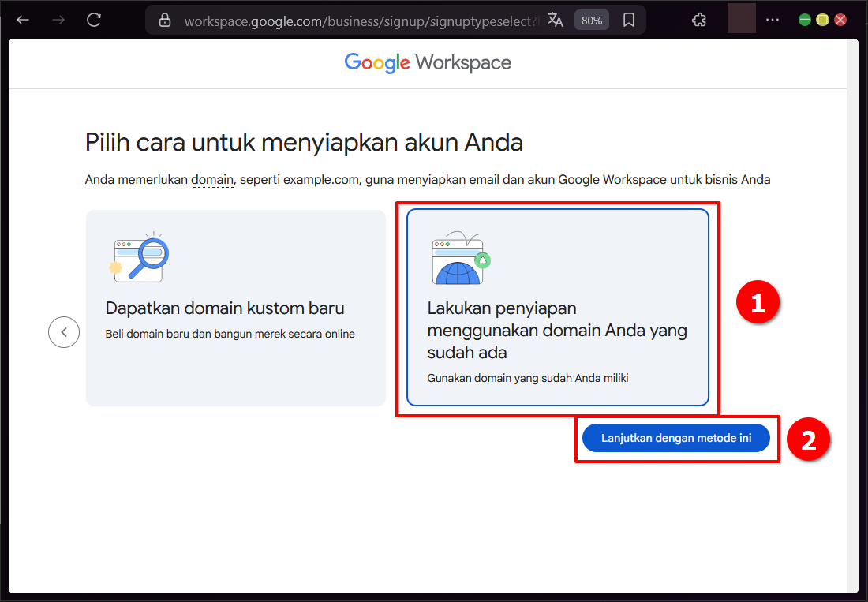Click text Gunakan domain yang sudah Anda miliki
Screen dimensions: 868x602
[528, 379]
